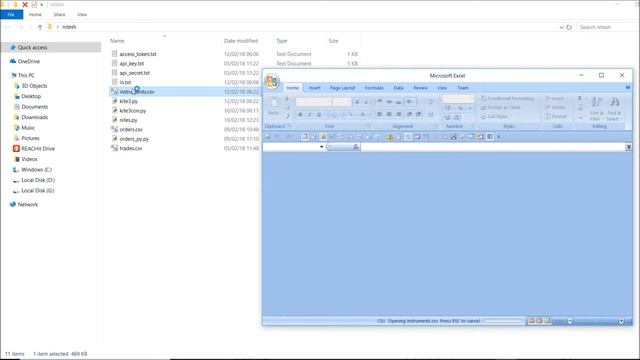Open the Team tab in Excel

tap(463, 88)
